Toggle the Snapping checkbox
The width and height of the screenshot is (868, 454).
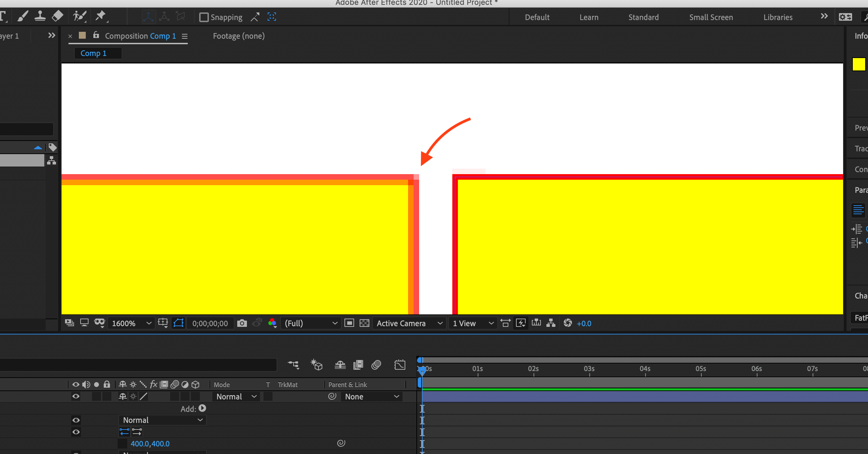pos(204,17)
